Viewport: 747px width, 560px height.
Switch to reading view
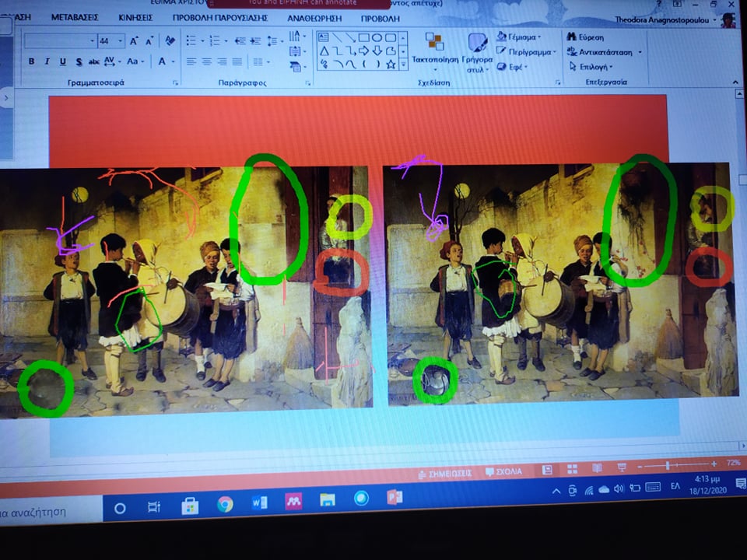tap(597, 468)
